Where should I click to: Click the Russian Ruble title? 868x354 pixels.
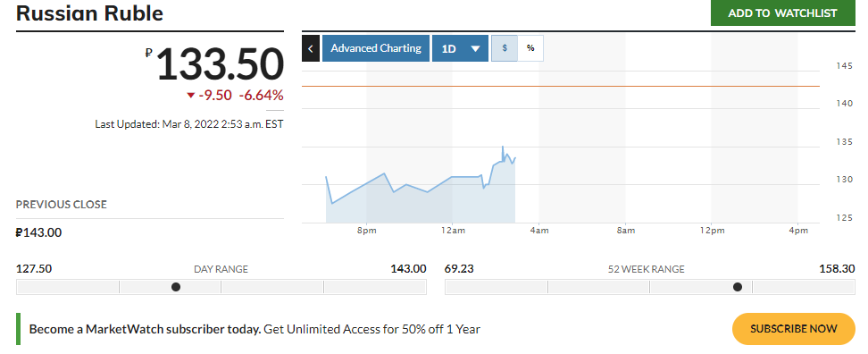(x=89, y=13)
